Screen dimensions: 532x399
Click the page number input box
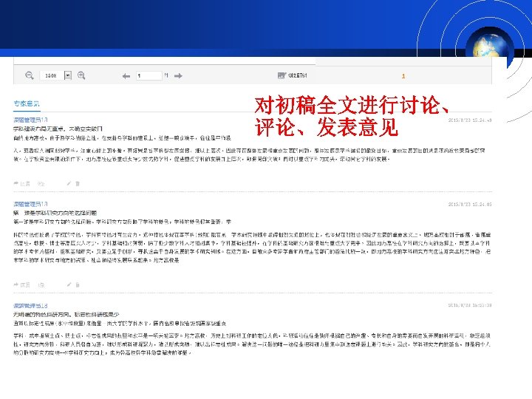149,75
